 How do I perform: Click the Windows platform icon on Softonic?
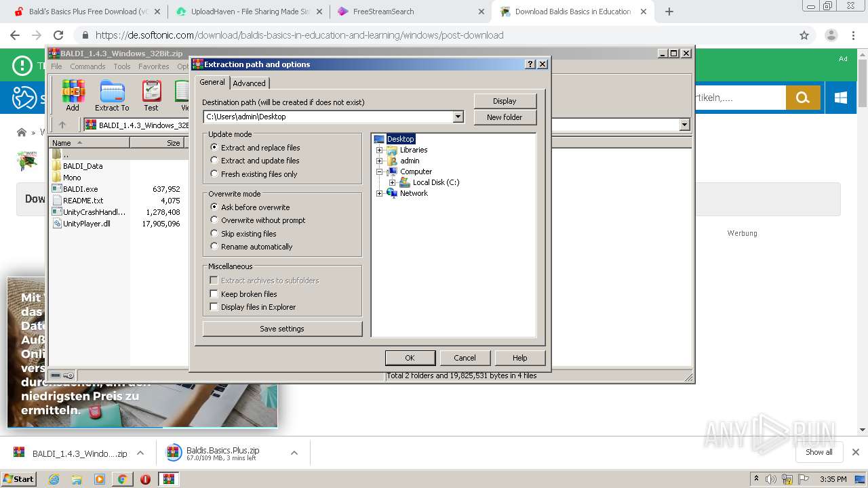coord(841,98)
